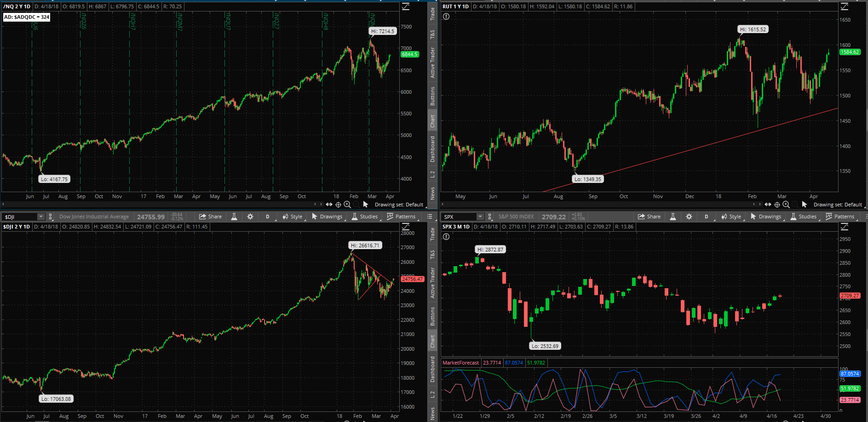Click the MarketForecast study label
This screenshot has height=422, width=868.
(x=460, y=363)
